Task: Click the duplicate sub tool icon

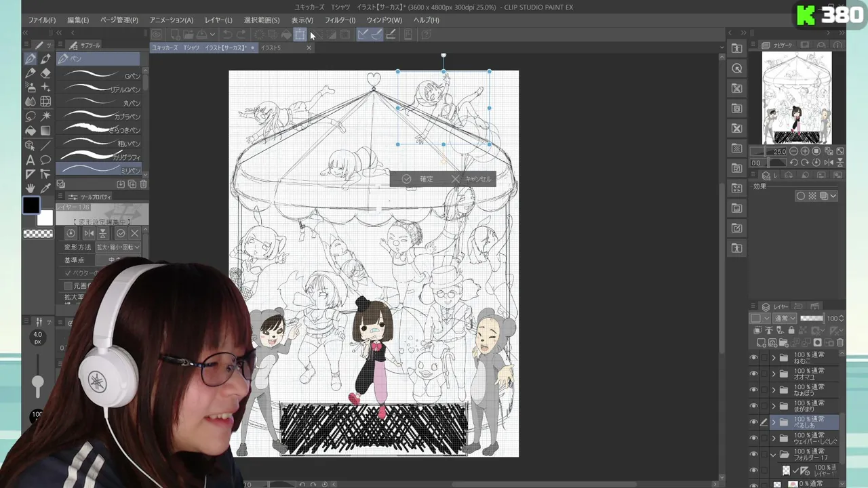Action: (132, 184)
